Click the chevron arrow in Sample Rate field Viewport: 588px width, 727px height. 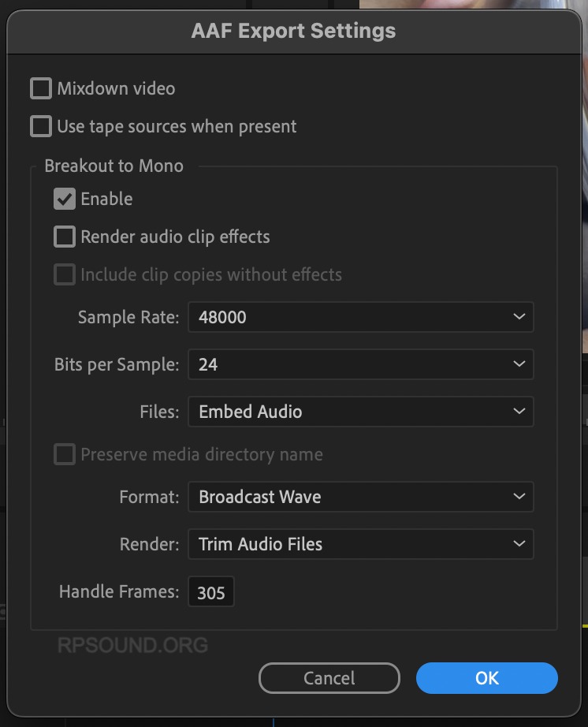tap(519, 317)
